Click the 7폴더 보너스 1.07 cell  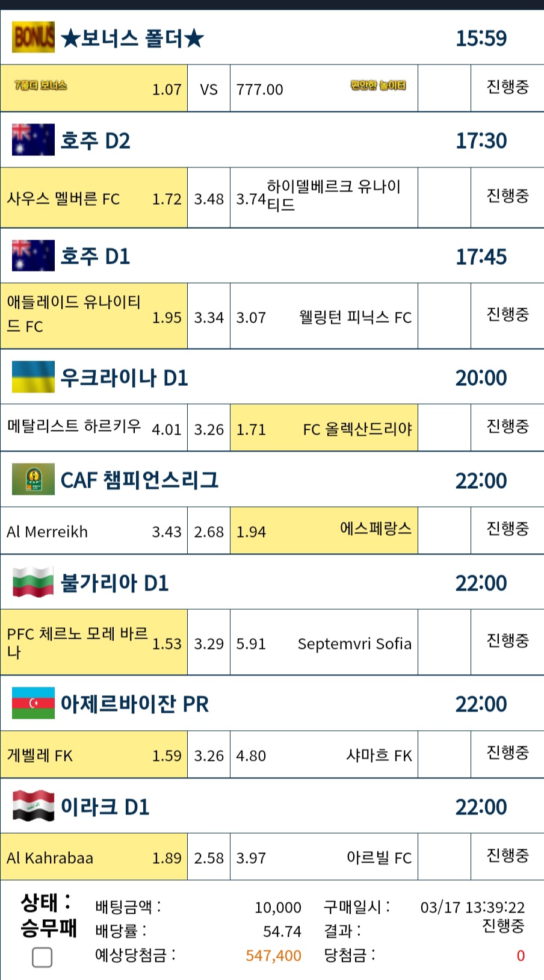point(94,88)
